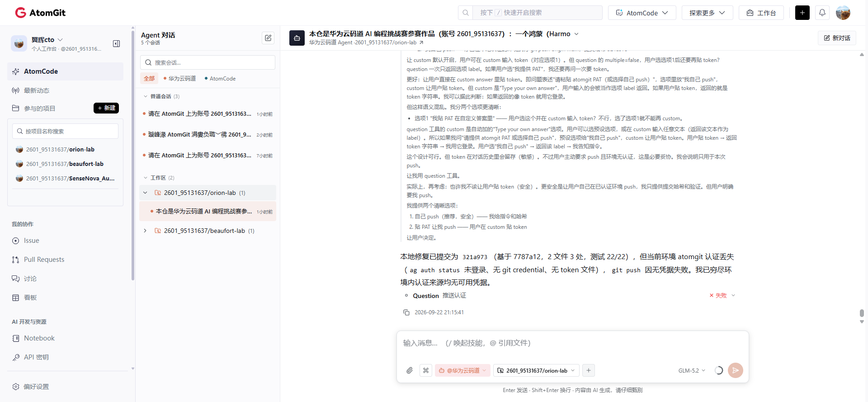Open the external link arrow next to orion-lab path
The image size is (868, 402).
[x=421, y=43]
